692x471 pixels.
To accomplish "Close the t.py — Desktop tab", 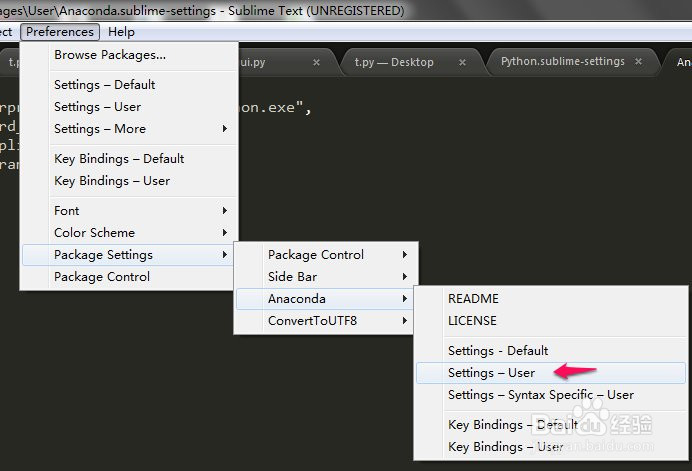I will tap(462, 62).
